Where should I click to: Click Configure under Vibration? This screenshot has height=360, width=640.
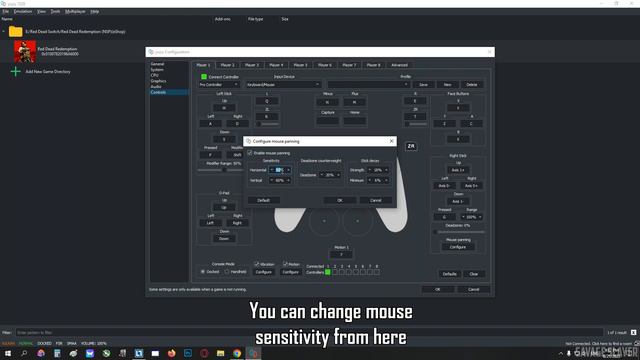(263, 272)
